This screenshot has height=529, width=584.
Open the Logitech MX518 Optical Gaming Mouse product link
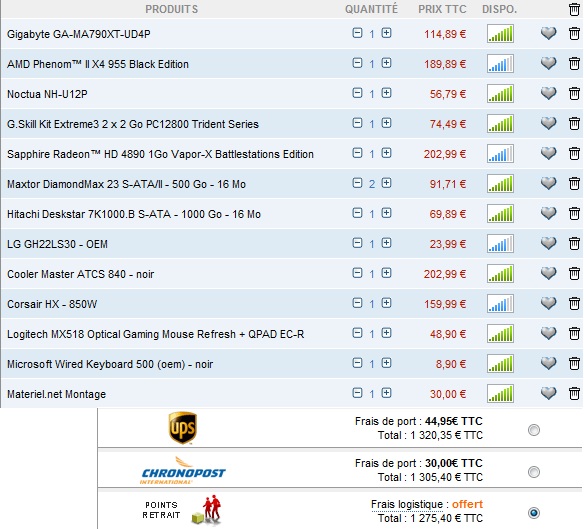(x=155, y=334)
